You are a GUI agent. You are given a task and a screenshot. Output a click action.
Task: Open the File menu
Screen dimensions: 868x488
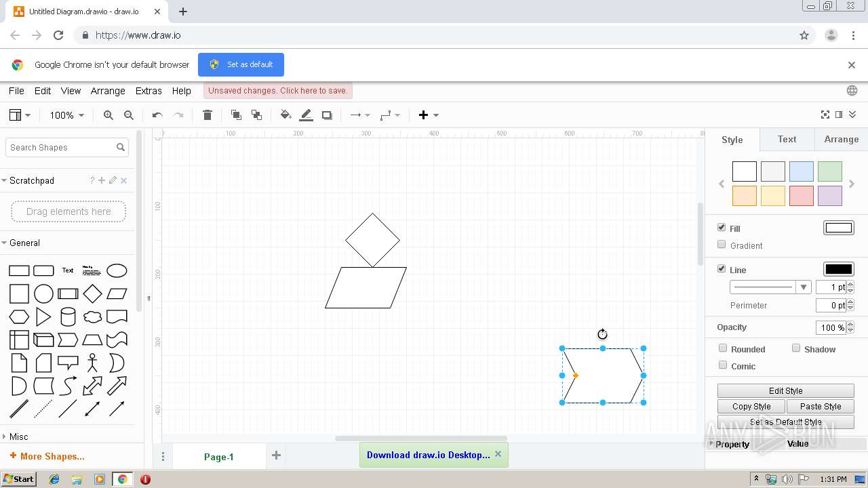click(x=16, y=91)
